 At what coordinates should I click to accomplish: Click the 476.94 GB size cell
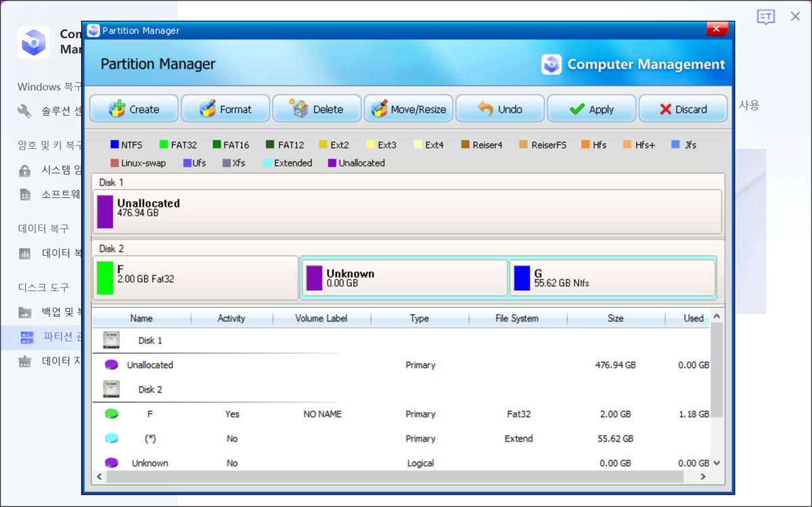pos(615,365)
